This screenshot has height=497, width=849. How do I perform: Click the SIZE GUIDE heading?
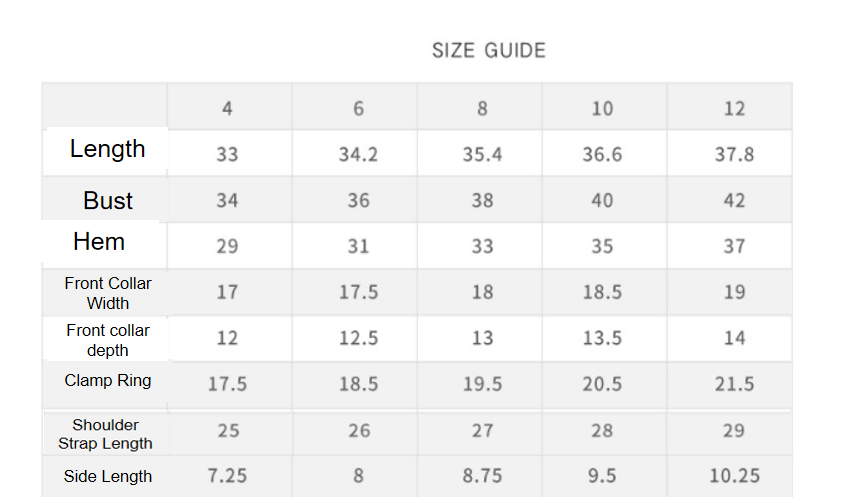[488, 50]
